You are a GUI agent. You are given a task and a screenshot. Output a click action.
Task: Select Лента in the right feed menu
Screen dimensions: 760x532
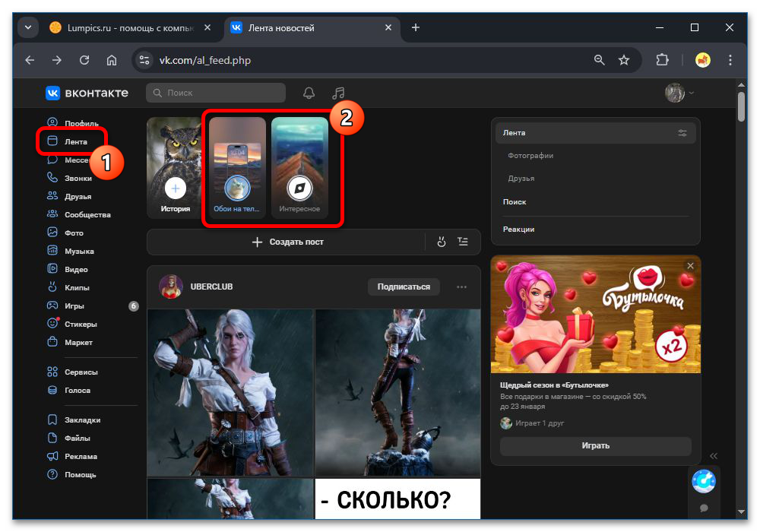(x=595, y=133)
